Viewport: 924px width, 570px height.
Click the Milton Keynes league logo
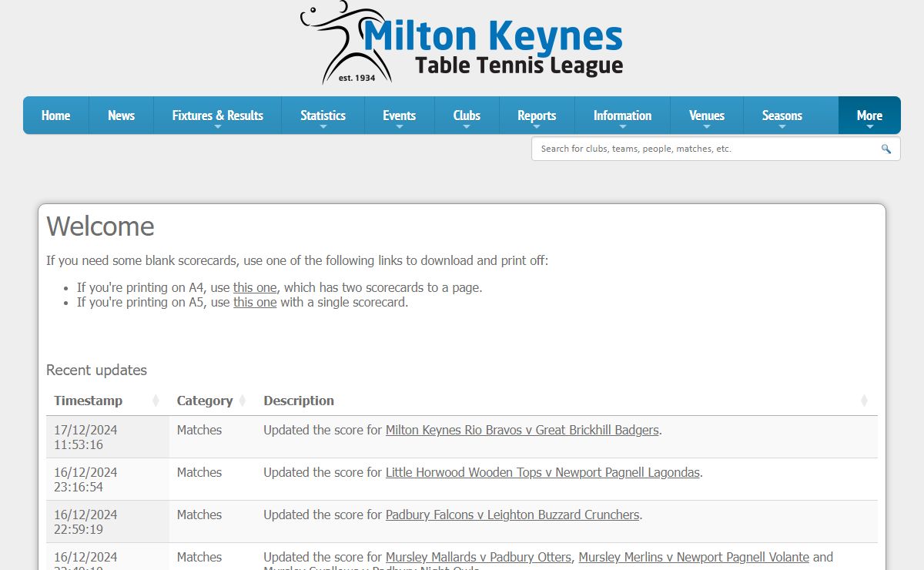pyautogui.click(x=462, y=42)
